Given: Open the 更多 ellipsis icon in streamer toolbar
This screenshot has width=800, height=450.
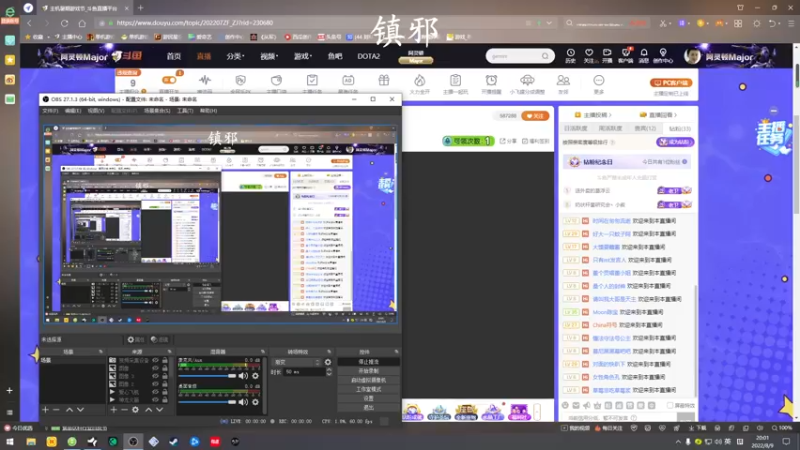Looking at the screenshot, I should pyautogui.click(x=598, y=81).
